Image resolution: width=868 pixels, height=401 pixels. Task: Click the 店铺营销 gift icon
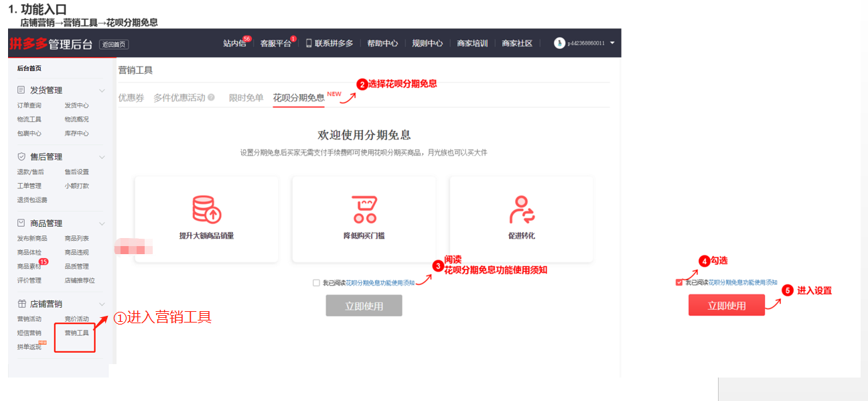click(21, 303)
